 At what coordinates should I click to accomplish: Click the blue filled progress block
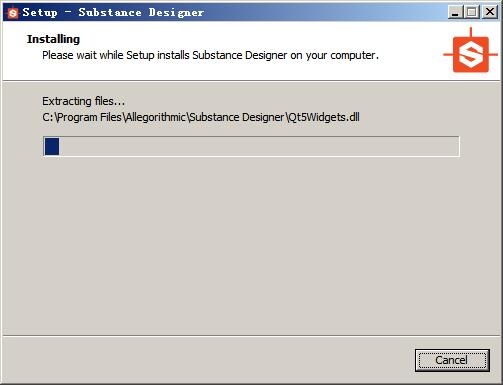tap(52, 146)
